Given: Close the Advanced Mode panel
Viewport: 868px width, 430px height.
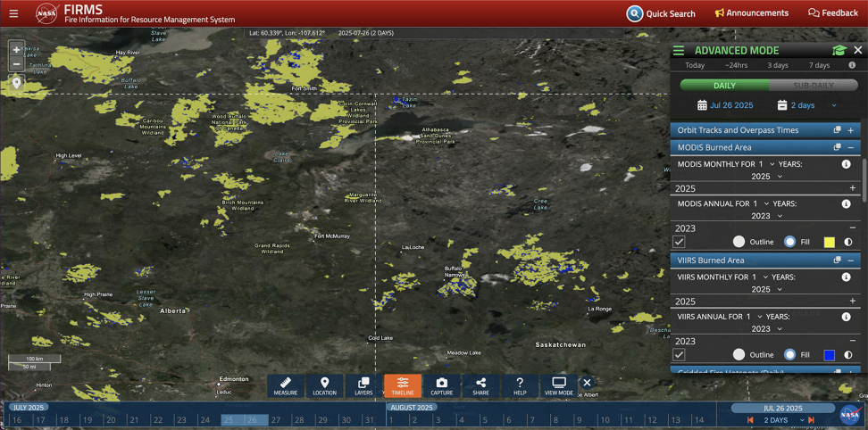Looking at the screenshot, I should click(x=858, y=50).
